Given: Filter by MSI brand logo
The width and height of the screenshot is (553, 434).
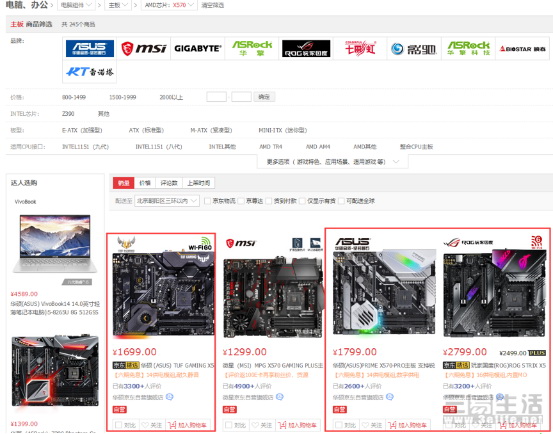Looking at the screenshot, I should (x=144, y=48).
